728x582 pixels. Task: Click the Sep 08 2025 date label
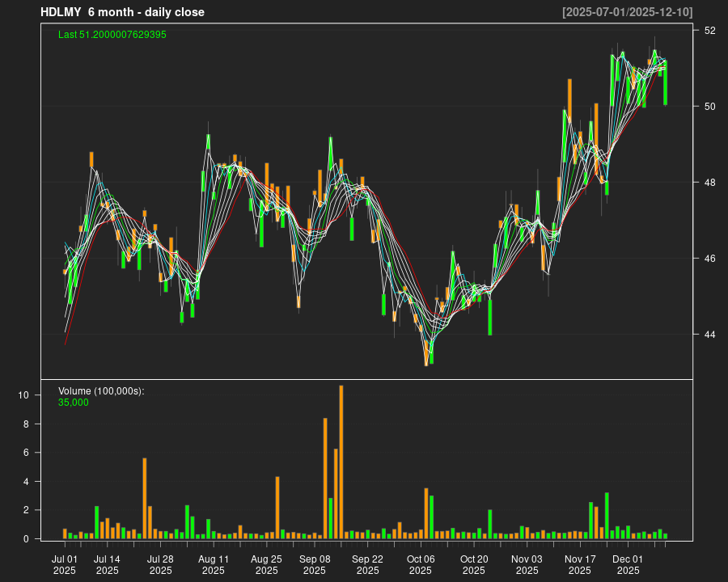coord(315,564)
